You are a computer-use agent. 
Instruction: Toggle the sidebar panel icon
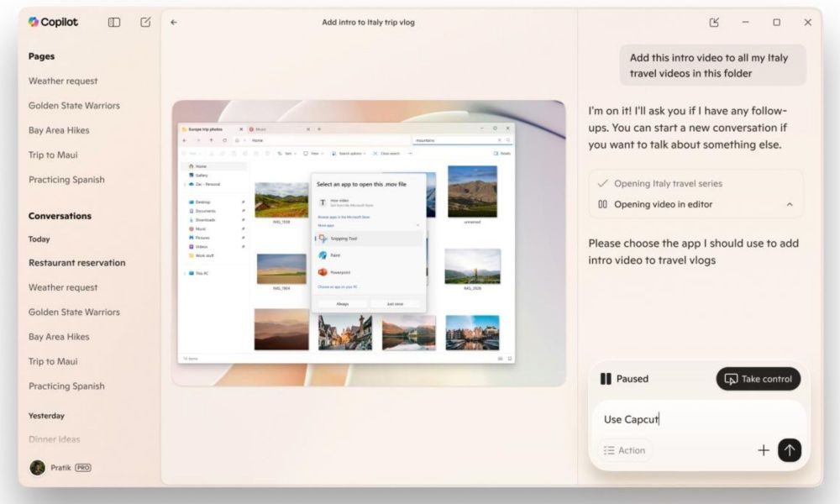114,23
